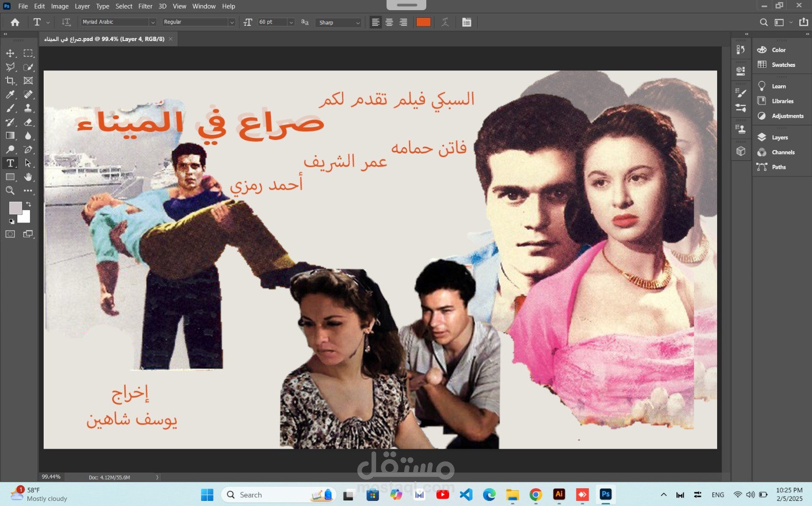Screen dimensions: 812x506
Task: Select the Horizontal Type tool
Action: click(10, 163)
